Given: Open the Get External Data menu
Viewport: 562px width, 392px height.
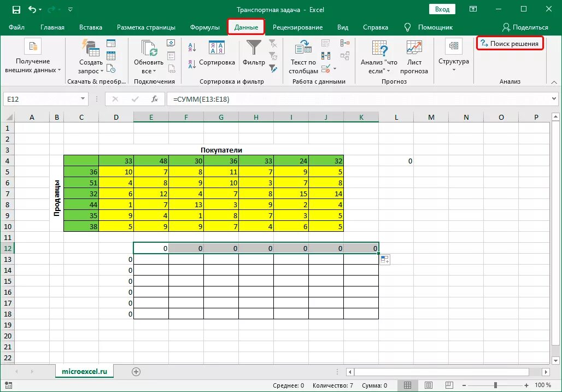Looking at the screenshot, I should (33, 56).
